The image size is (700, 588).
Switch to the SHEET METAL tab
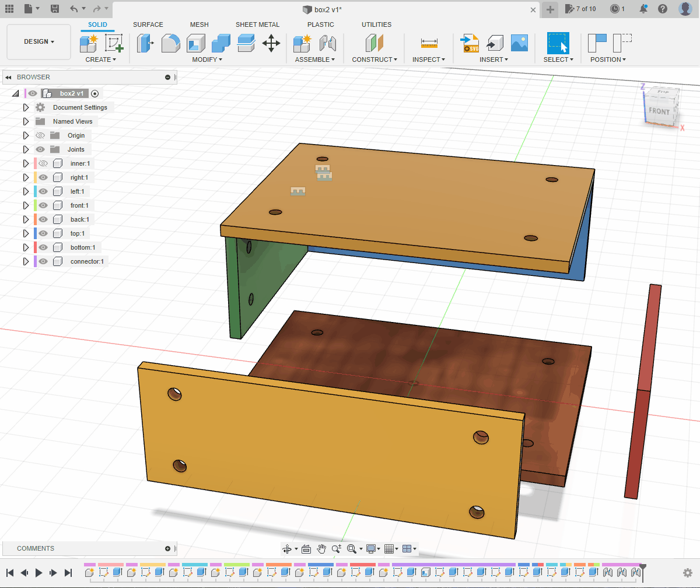[257, 24]
